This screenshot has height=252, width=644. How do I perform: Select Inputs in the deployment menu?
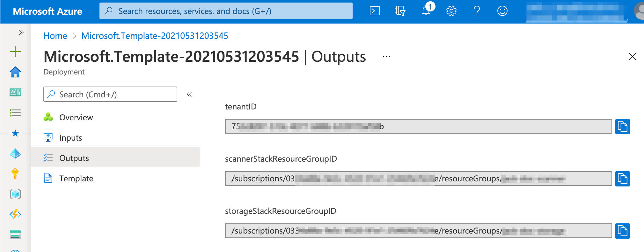[x=70, y=138]
